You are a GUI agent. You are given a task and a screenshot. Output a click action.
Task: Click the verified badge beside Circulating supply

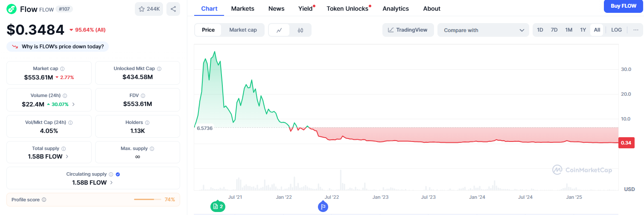point(118,174)
